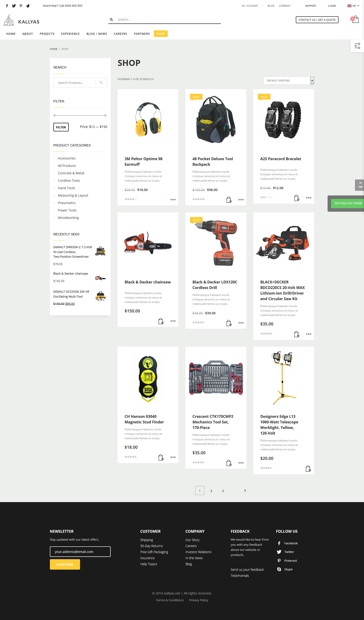Click the scroll-to-TOP button
This screenshot has height=620, width=364.
click(359, 185)
